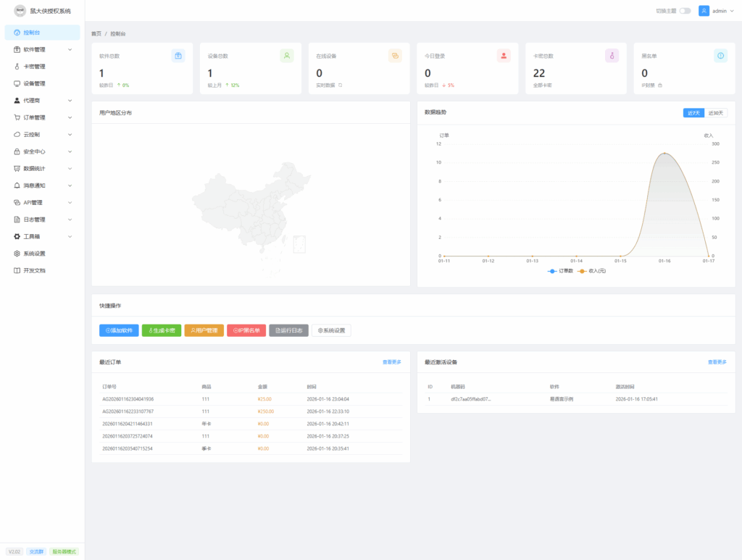Click the 生成卡密 quick action button

(161, 330)
